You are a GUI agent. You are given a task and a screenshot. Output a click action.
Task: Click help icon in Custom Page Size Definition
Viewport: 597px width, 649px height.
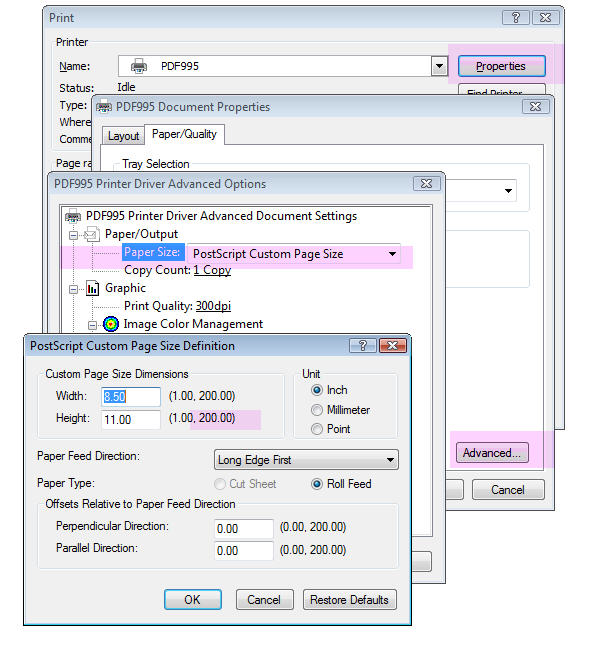[x=363, y=346]
